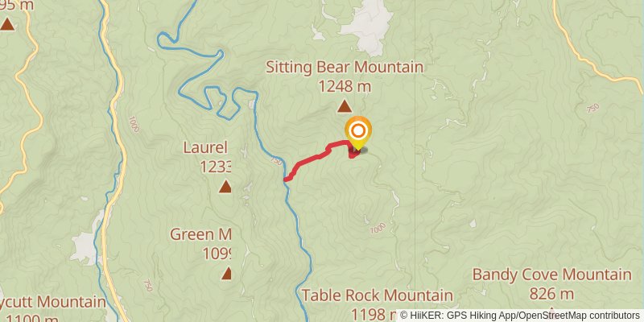Screen dimensions: 644x322
Task: Click the white clearing area at top
Action: click(365, 25)
